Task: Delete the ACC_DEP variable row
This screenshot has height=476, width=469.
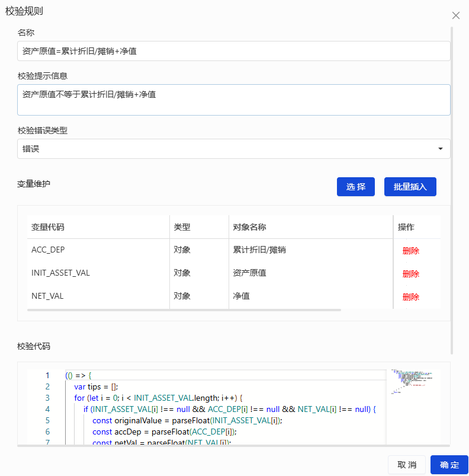Action: point(410,251)
